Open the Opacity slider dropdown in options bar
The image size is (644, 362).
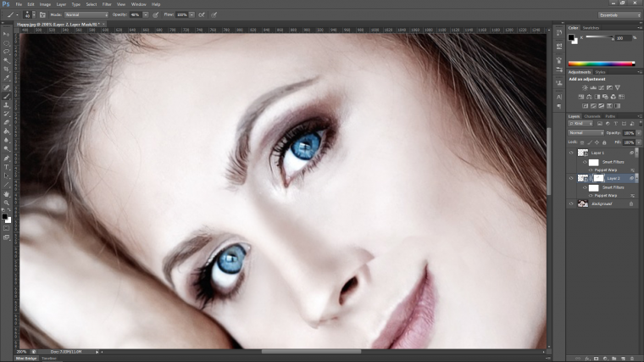[x=146, y=14]
